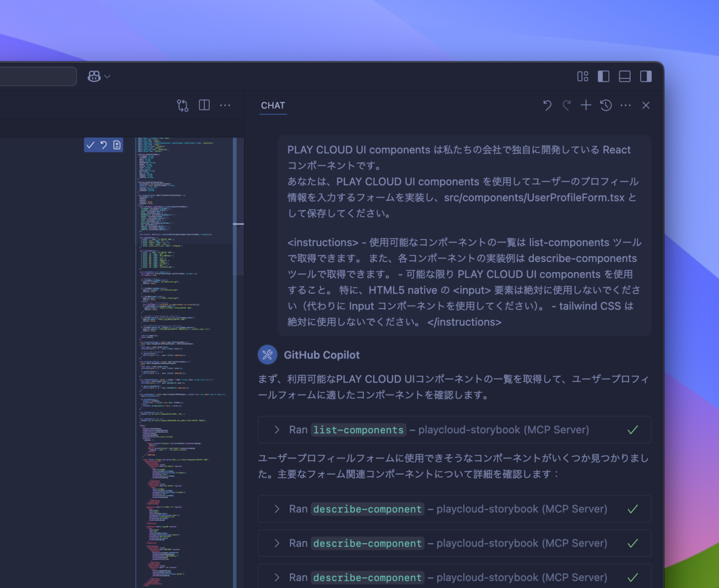This screenshot has width=719, height=588.
Task: Discard changes with the inline undo arrow
Action: [104, 145]
